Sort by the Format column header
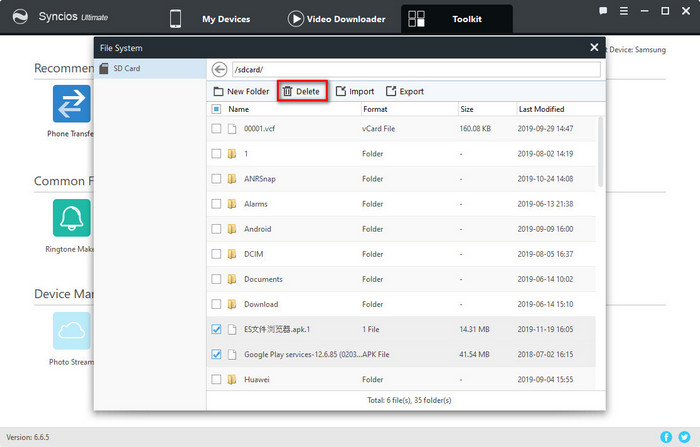700x447 pixels. pos(375,109)
